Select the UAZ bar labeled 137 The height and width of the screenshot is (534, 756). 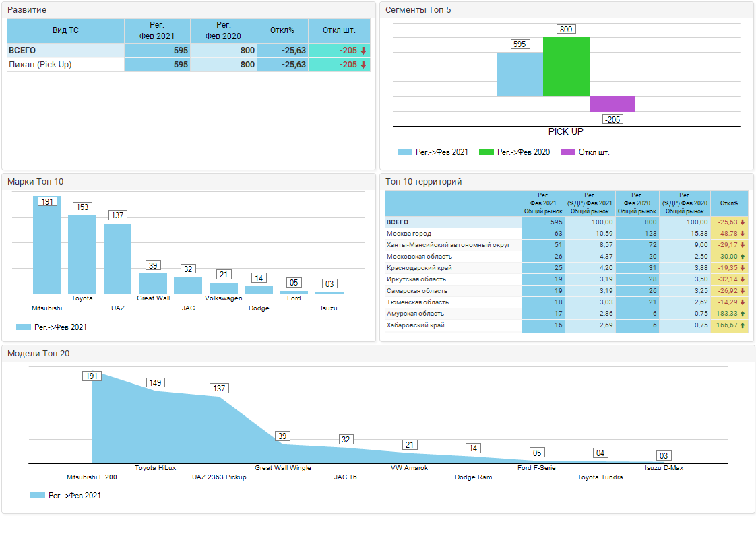117,259
